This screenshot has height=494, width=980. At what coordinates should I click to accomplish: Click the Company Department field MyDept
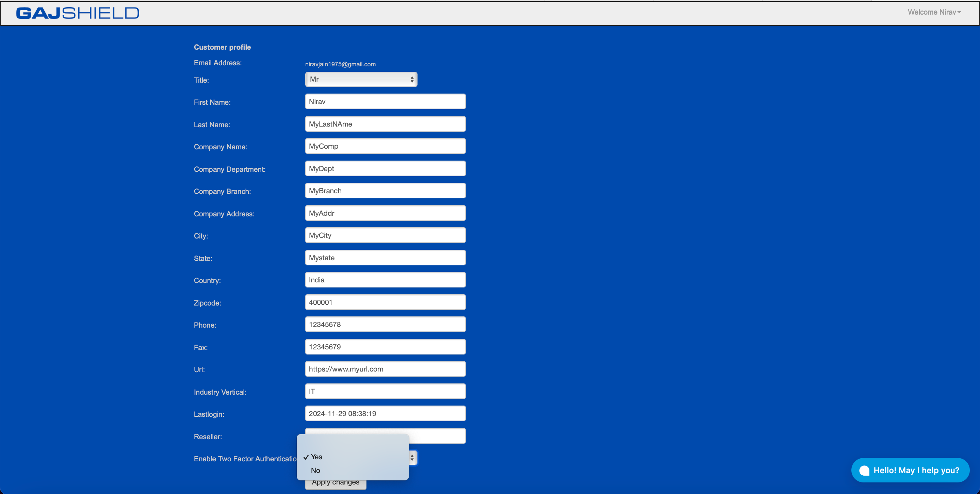pyautogui.click(x=385, y=168)
